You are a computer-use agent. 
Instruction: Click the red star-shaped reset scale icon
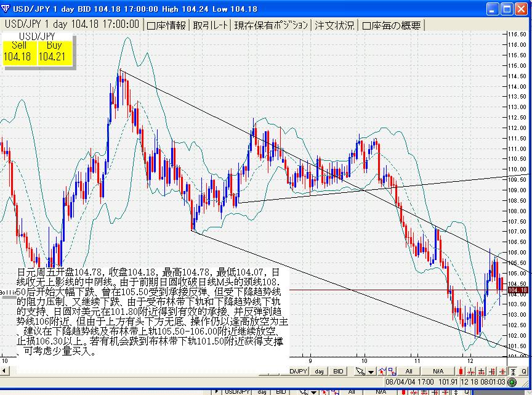point(502,371)
